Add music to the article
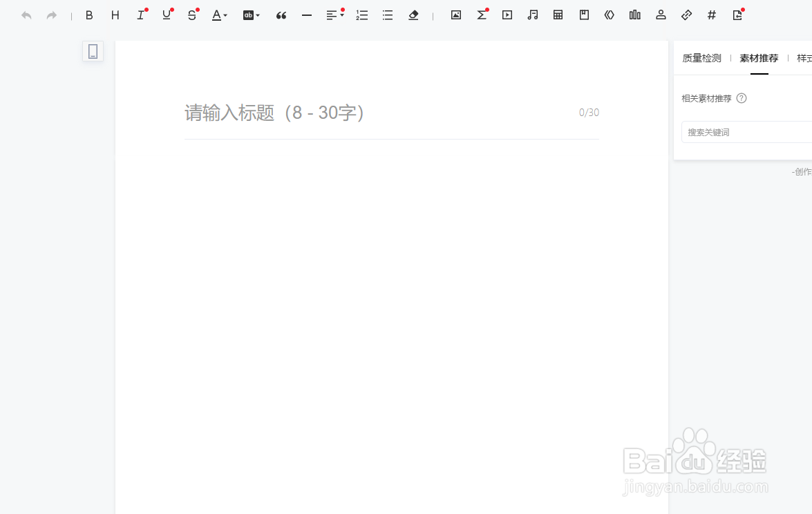The width and height of the screenshot is (812, 514). click(533, 15)
